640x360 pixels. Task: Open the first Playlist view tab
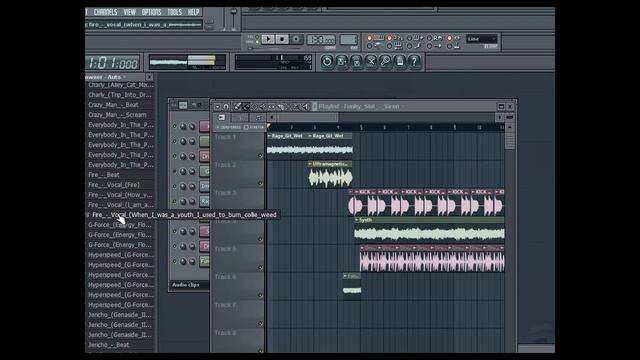(x=222, y=118)
